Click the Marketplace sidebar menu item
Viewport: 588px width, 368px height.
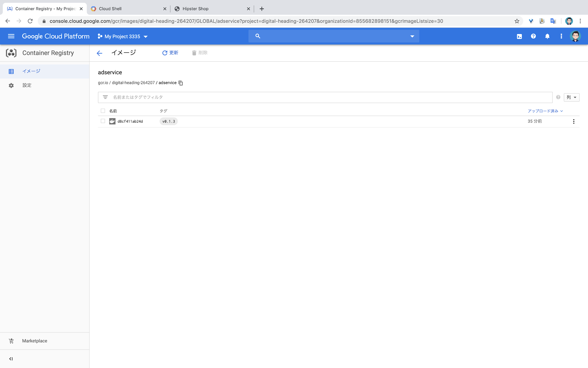click(x=35, y=341)
